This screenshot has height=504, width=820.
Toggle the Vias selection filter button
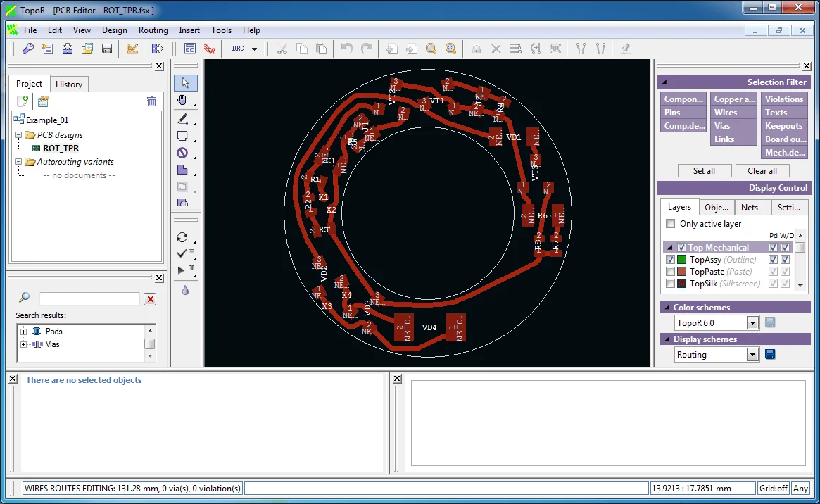[733, 126]
